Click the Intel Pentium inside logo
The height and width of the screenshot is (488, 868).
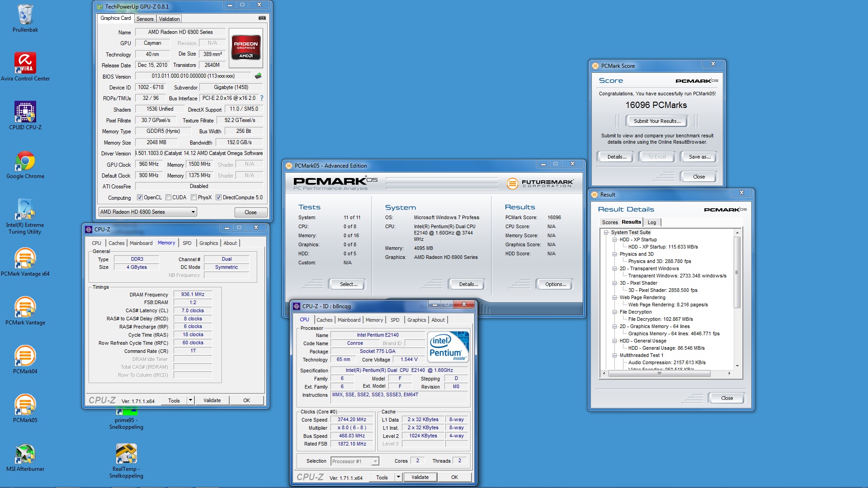[448, 347]
